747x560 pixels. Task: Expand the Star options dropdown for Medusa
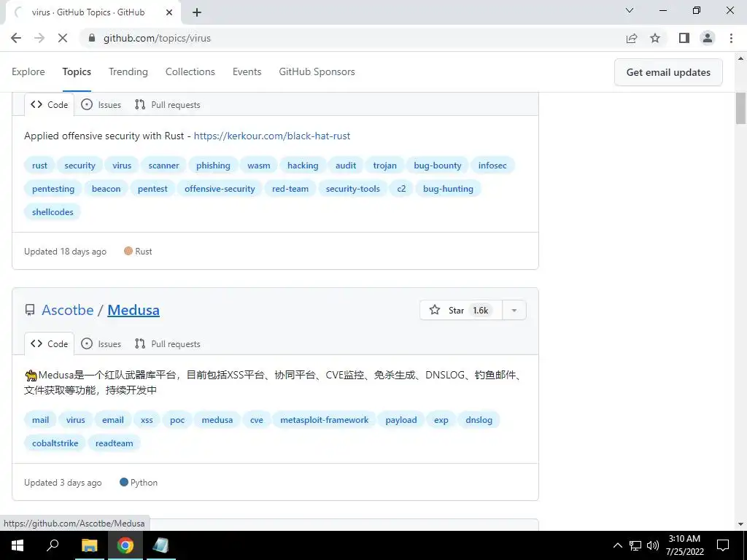click(514, 310)
